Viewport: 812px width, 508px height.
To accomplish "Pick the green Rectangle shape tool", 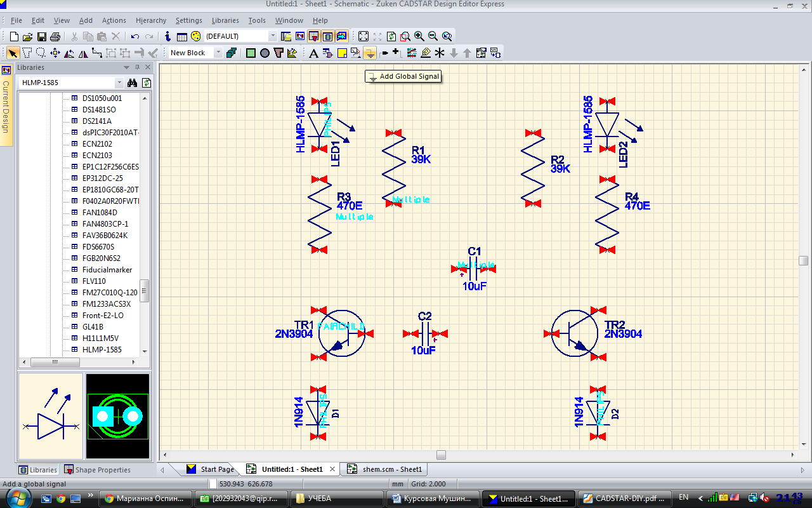I will (x=251, y=53).
